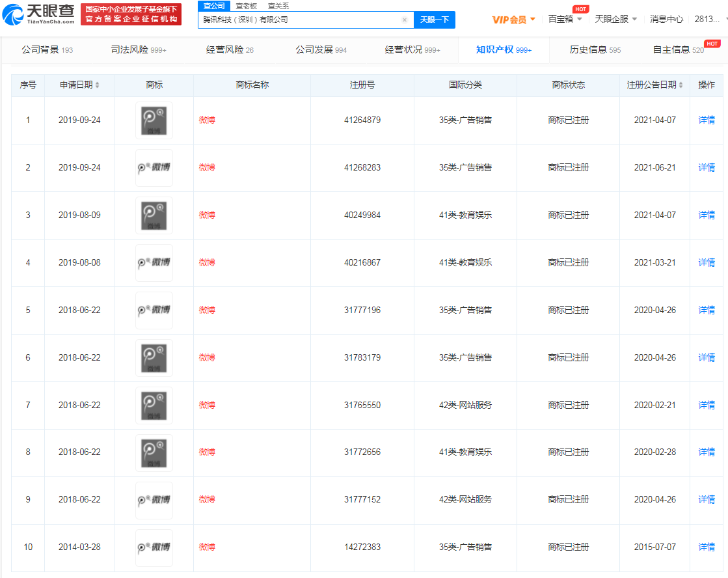Open the 微博 trademark logo in row 10
This screenshot has height=578, width=728.
pyautogui.click(x=154, y=547)
